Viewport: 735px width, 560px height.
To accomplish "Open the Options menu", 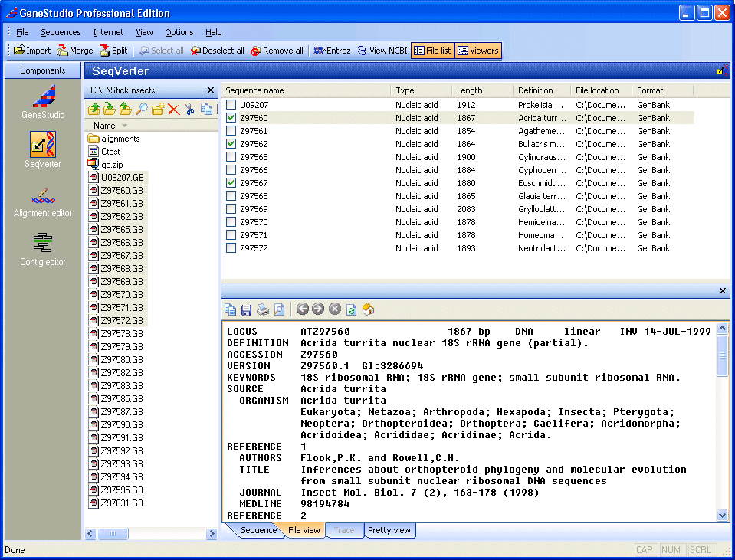I will click(x=179, y=32).
